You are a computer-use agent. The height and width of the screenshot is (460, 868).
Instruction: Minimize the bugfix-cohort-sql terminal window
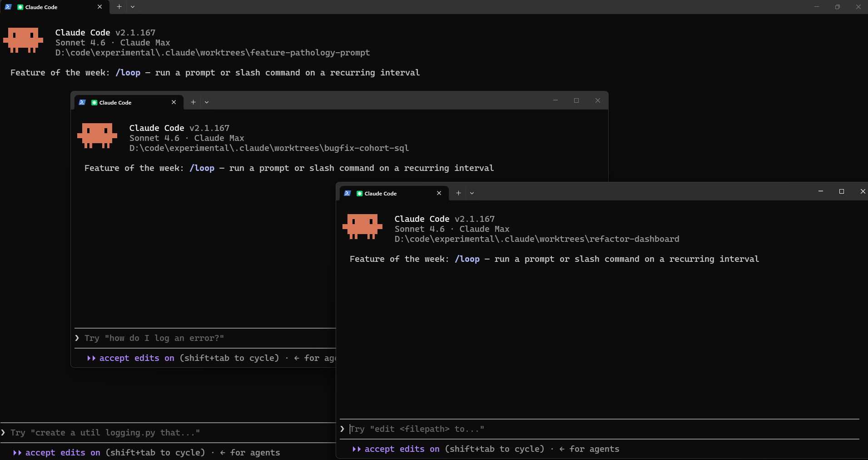556,100
